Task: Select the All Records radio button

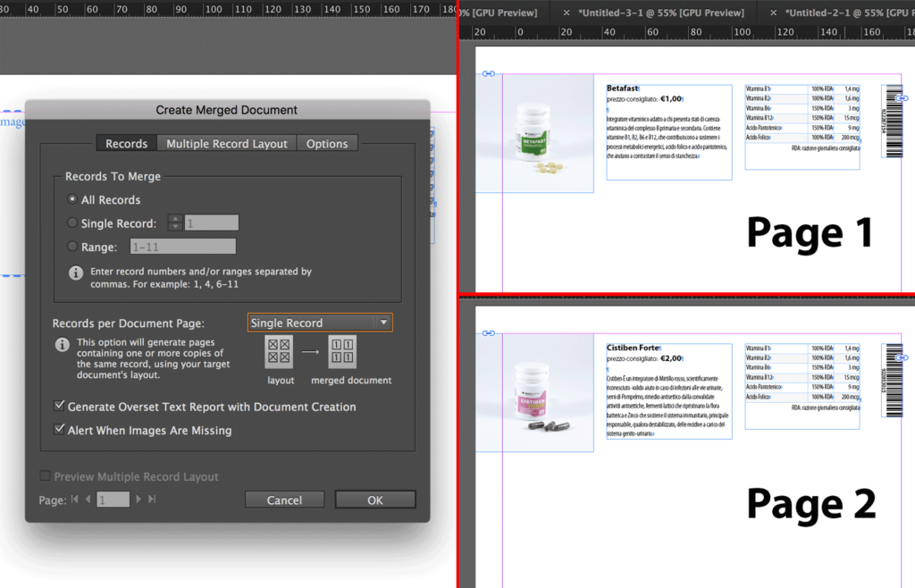Action: click(x=72, y=199)
